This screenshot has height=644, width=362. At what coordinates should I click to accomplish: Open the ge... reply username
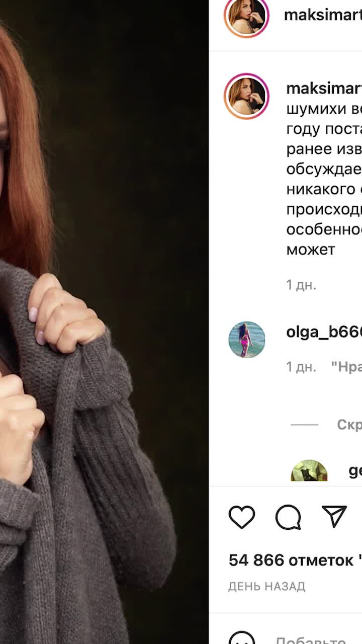click(x=355, y=470)
